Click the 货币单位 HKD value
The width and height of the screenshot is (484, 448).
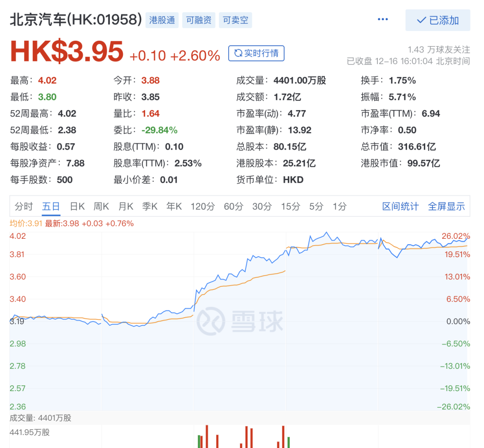tap(293, 180)
